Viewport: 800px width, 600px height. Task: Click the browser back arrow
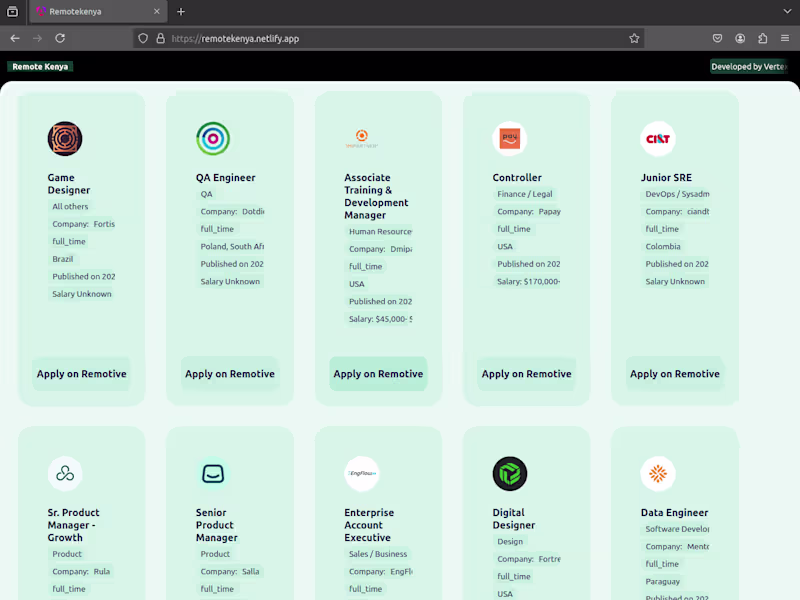point(14,38)
